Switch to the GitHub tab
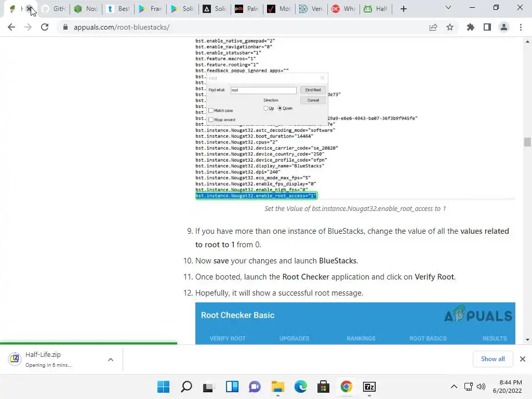 (x=54, y=9)
